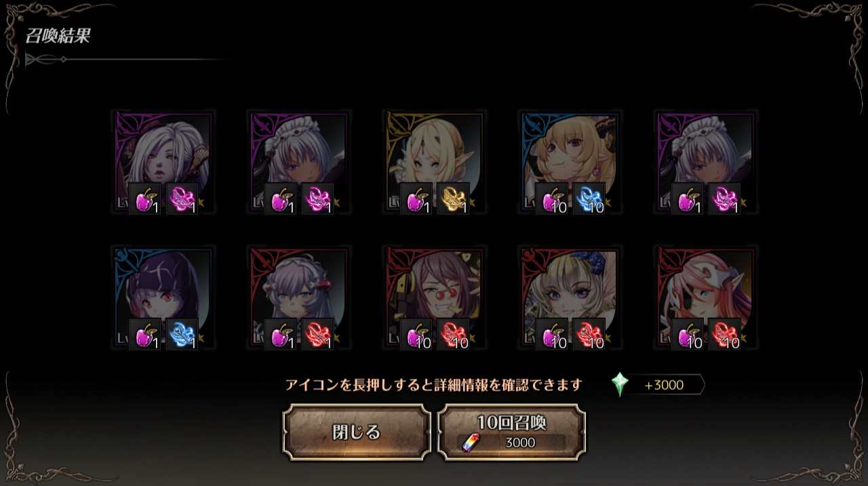Click red butterfly icon under glasses character

(x=453, y=335)
